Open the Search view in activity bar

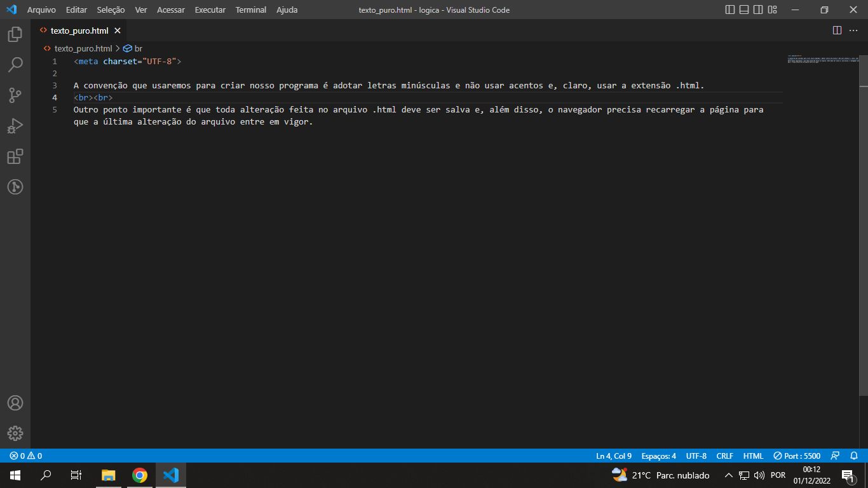(15, 65)
